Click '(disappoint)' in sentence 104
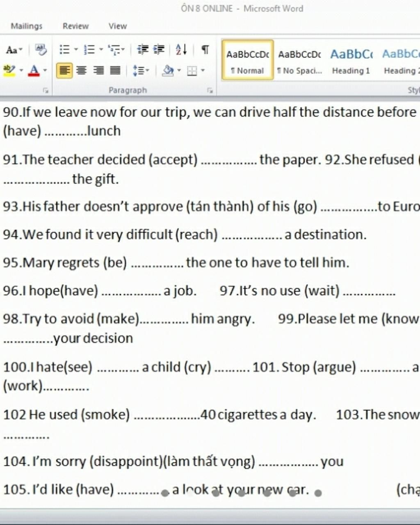Image resolution: width=420 pixels, height=525 pixels. (126, 461)
